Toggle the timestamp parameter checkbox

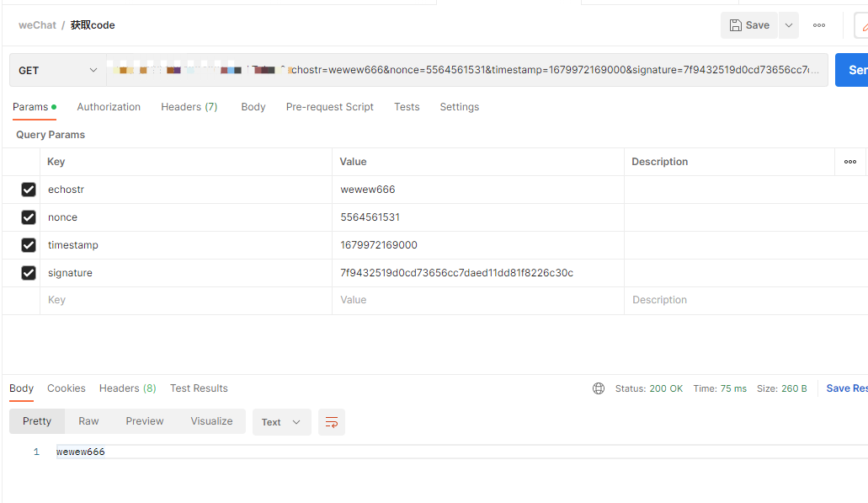tap(29, 245)
